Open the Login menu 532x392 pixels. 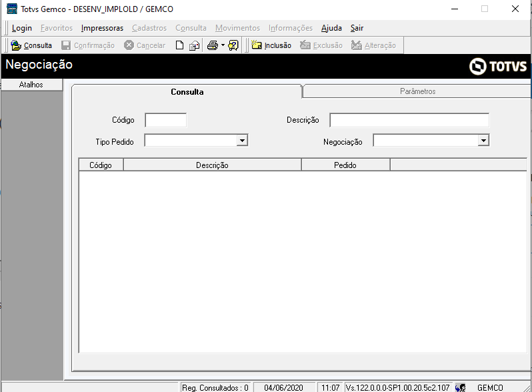pos(22,28)
